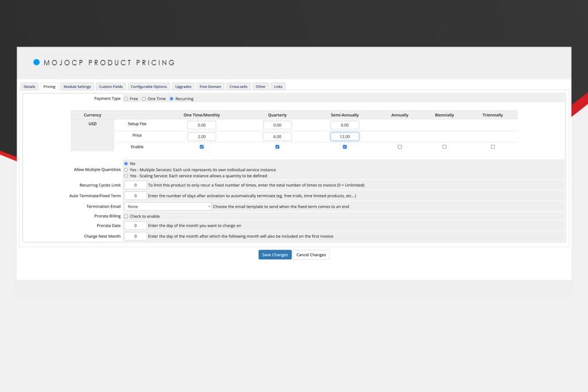Enable Biennially billing cycle checkbox
Image resolution: width=588 pixels, height=392 pixels.
click(444, 147)
